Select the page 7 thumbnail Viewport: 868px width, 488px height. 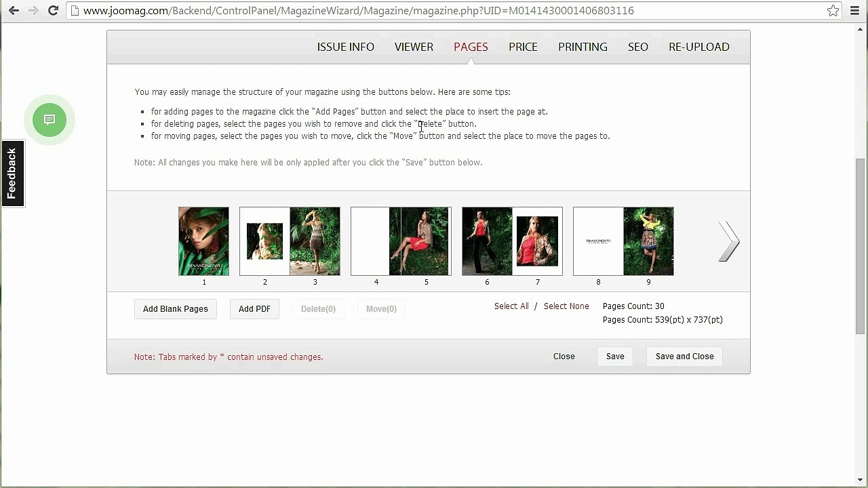[537, 241]
